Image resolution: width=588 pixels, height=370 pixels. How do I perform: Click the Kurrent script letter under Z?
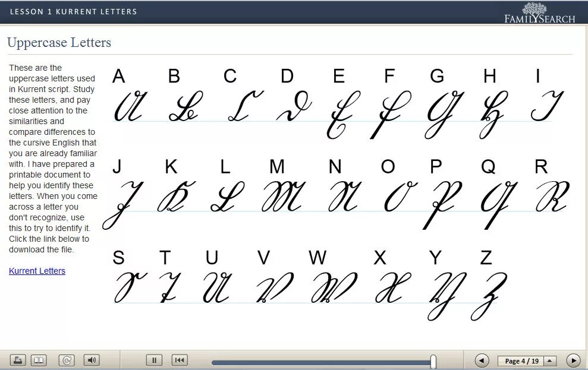coord(489,296)
